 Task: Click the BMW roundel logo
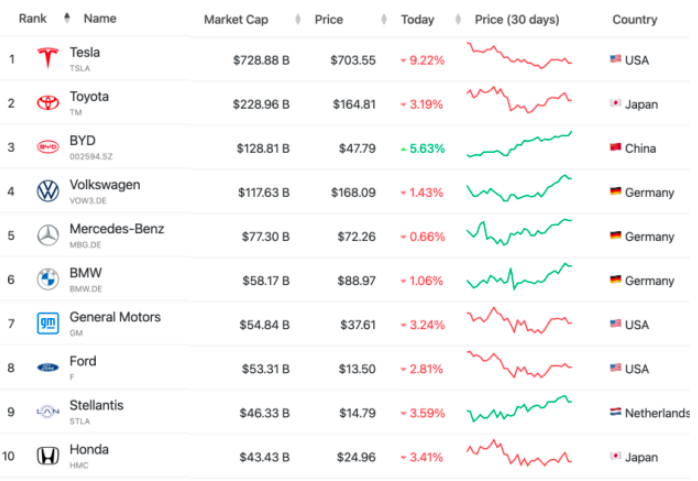[x=47, y=280]
